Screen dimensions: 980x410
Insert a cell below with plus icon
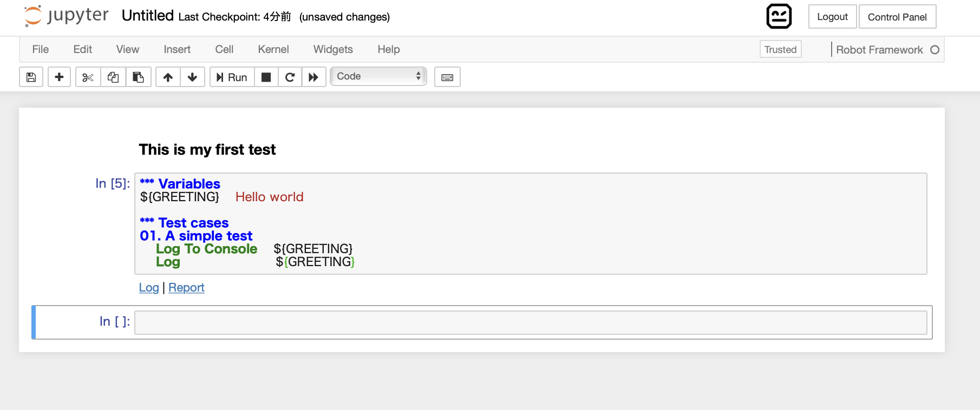click(x=60, y=77)
